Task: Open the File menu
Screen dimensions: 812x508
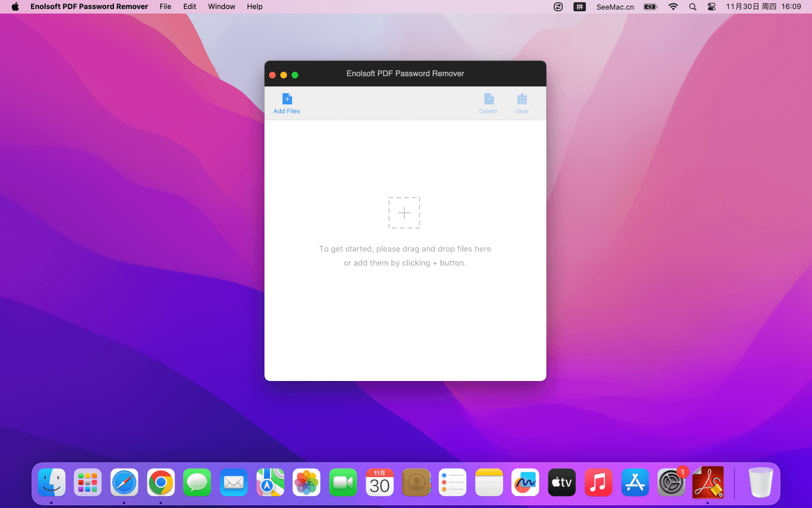Action: coord(165,7)
